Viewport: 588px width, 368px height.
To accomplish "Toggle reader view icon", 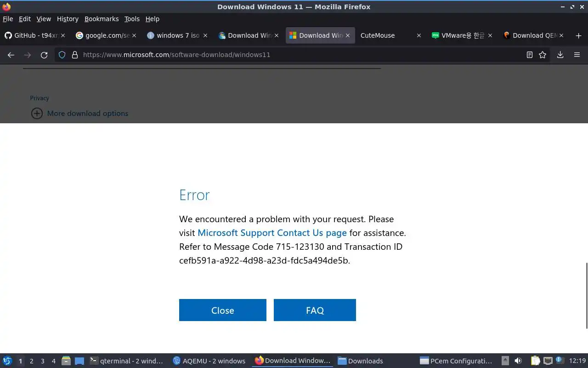I will [530, 55].
